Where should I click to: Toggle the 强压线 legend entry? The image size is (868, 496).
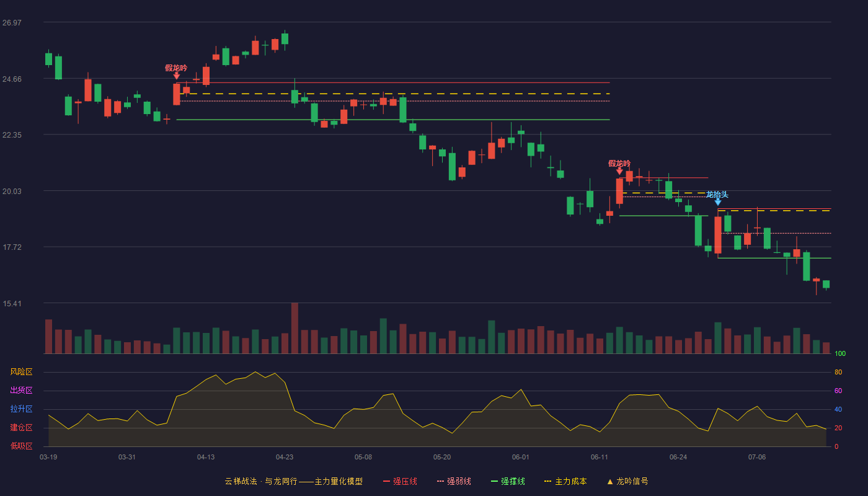400,481
